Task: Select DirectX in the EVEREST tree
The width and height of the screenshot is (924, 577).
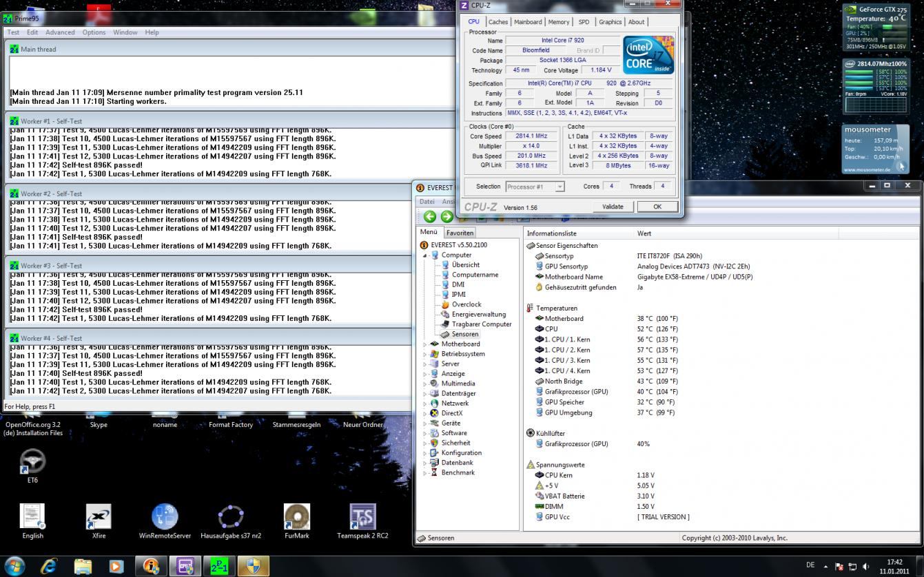Action: (451, 413)
